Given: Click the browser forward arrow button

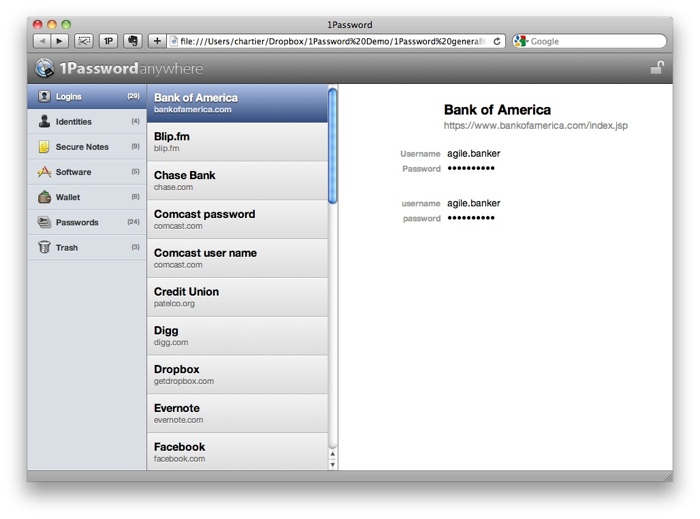Looking at the screenshot, I should pyautogui.click(x=59, y=41).
